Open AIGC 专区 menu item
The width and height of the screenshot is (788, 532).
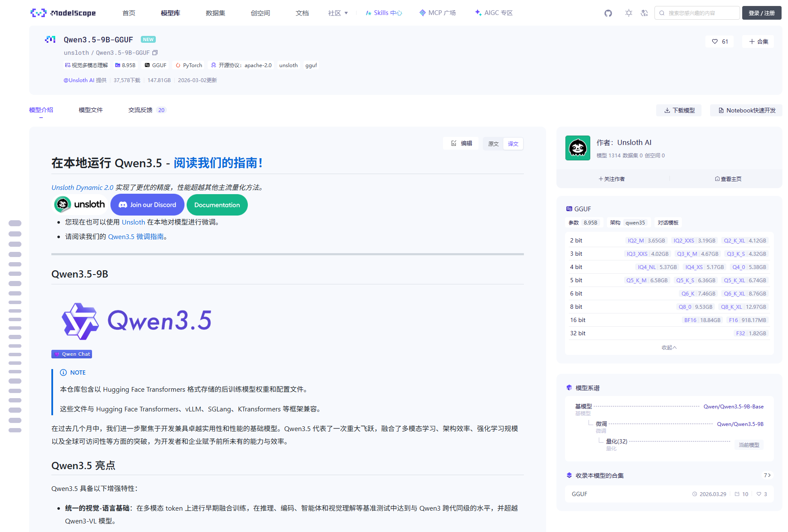click(494, 13)
